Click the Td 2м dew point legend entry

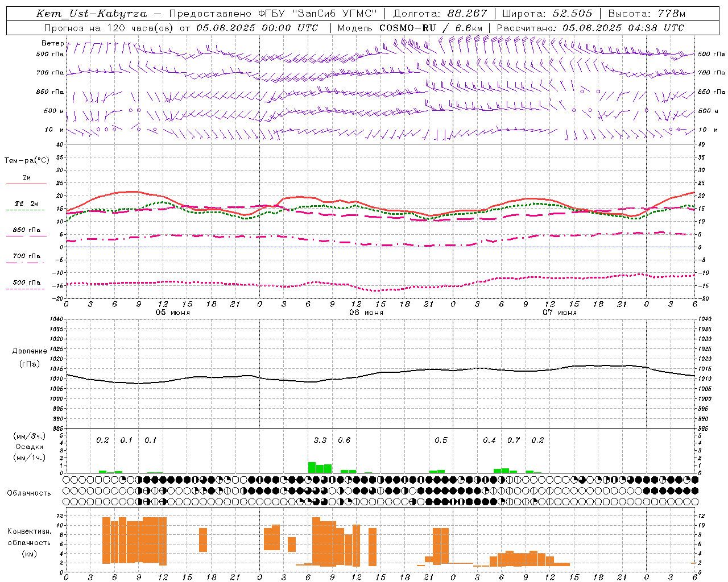pos(26,203)
